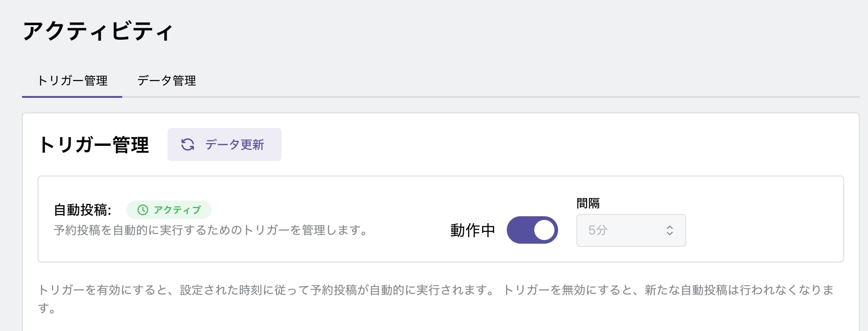Expand the interval options selector
The width and height of the screenshot is (868, 331).
click(x=631, y=230)
